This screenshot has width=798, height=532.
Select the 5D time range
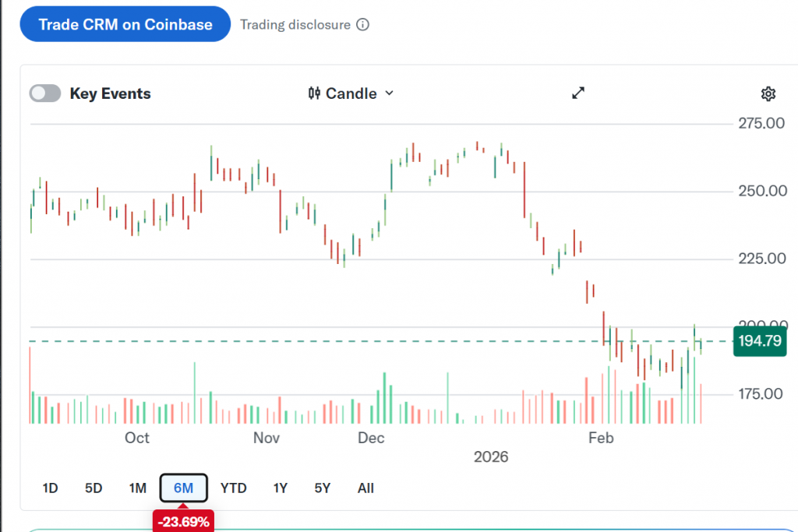tap(94, 488)
